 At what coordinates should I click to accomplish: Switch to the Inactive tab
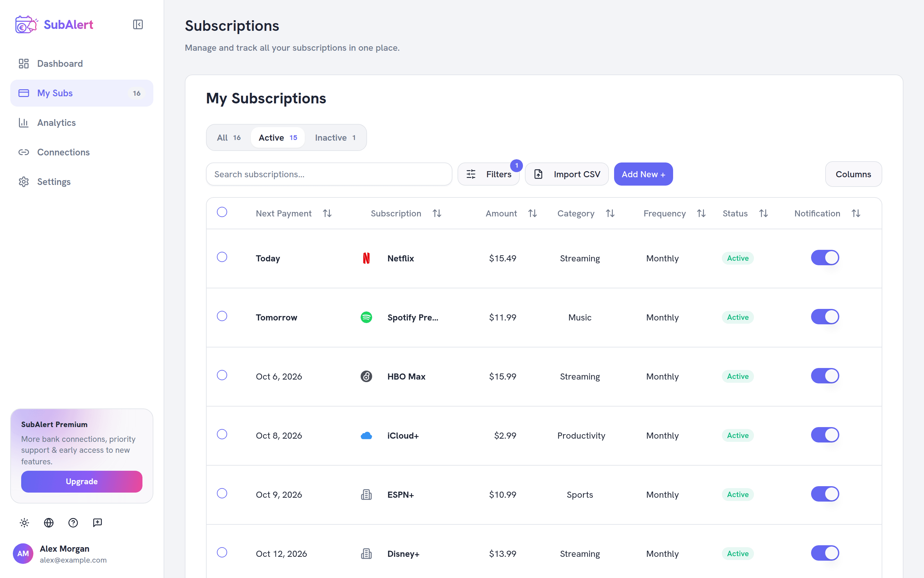click(x=335, y=138)
